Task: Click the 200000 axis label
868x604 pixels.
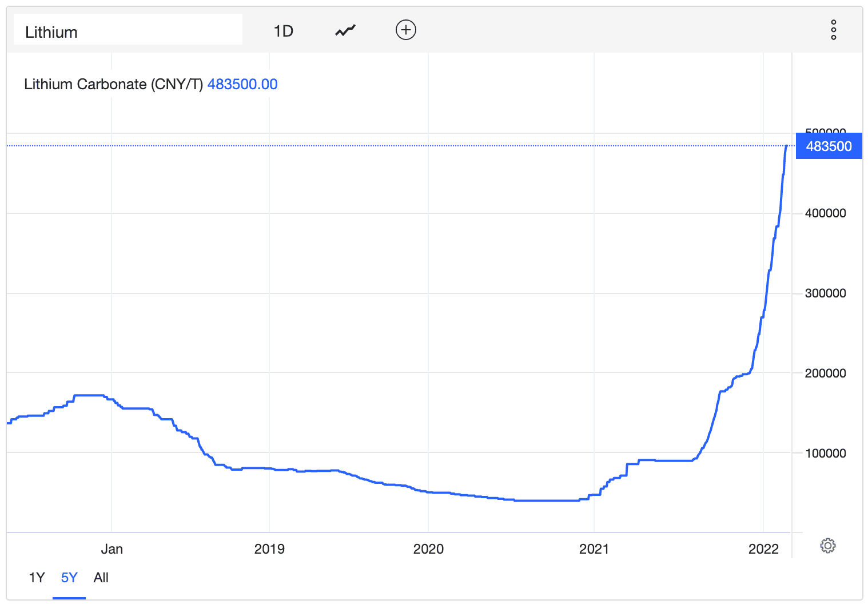Action: 825,373
